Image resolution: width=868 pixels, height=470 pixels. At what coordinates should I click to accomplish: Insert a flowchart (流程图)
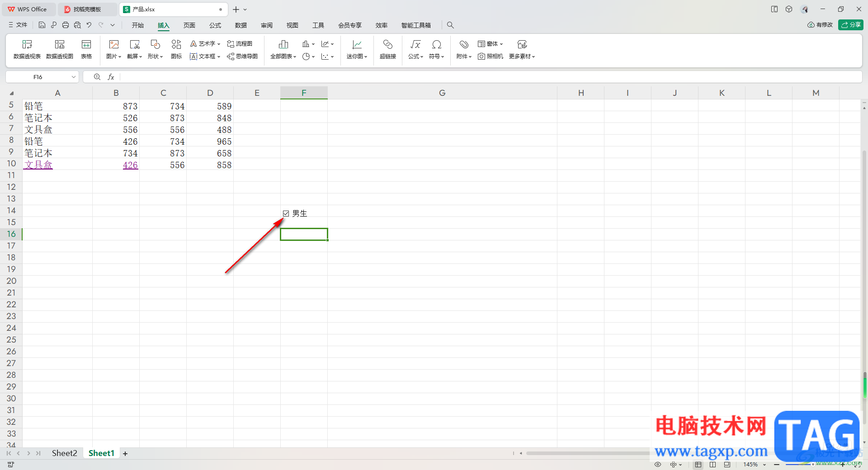(240, 44)
